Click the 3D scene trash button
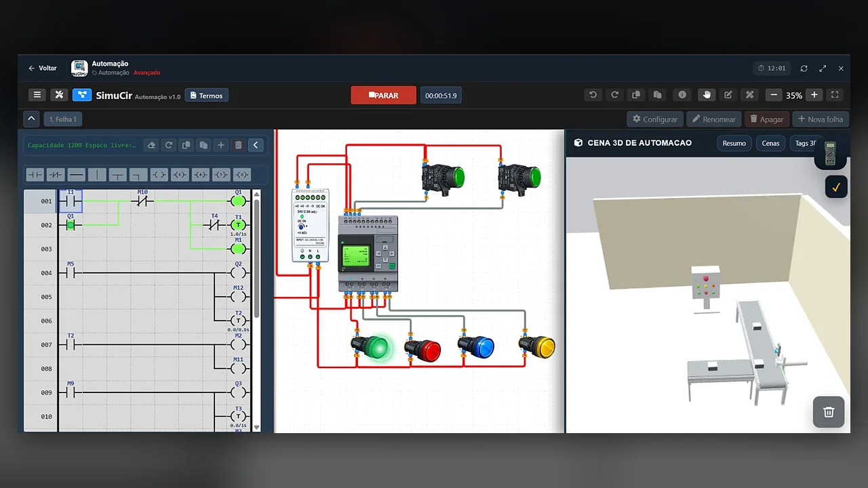The width and height of the screenshot is (868, 488). 829,412
